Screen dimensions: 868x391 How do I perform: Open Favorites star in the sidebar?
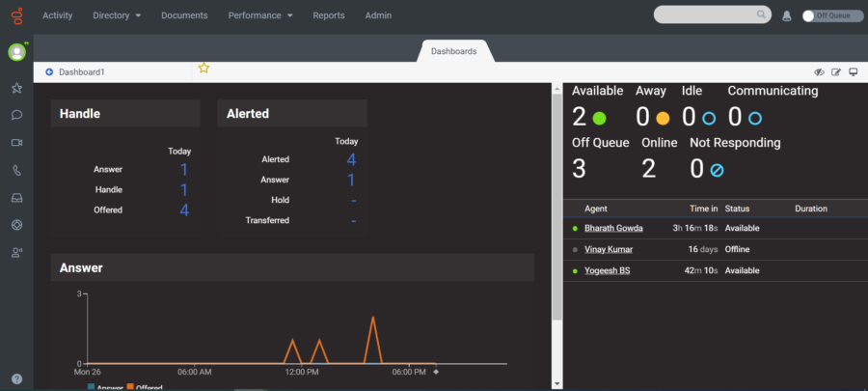click(x=16, y=88)
